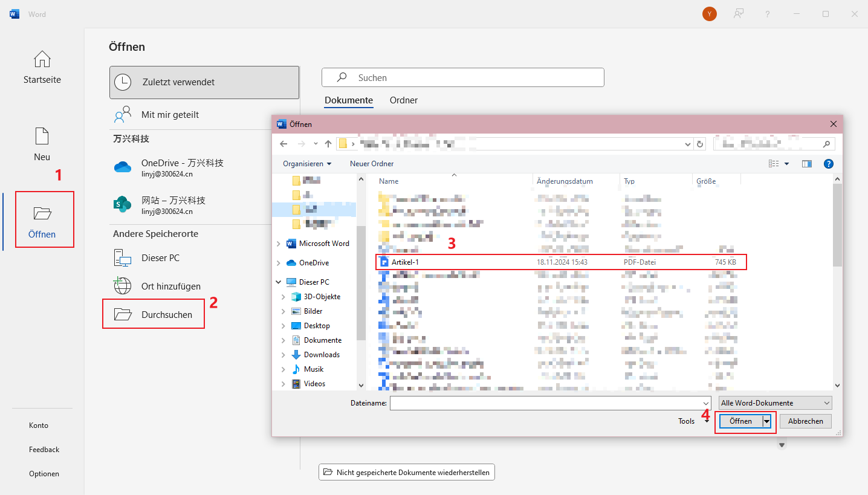868x495 pixels.
Task: Select the Artikel-1 PDF file
Action: click(561, 262)
